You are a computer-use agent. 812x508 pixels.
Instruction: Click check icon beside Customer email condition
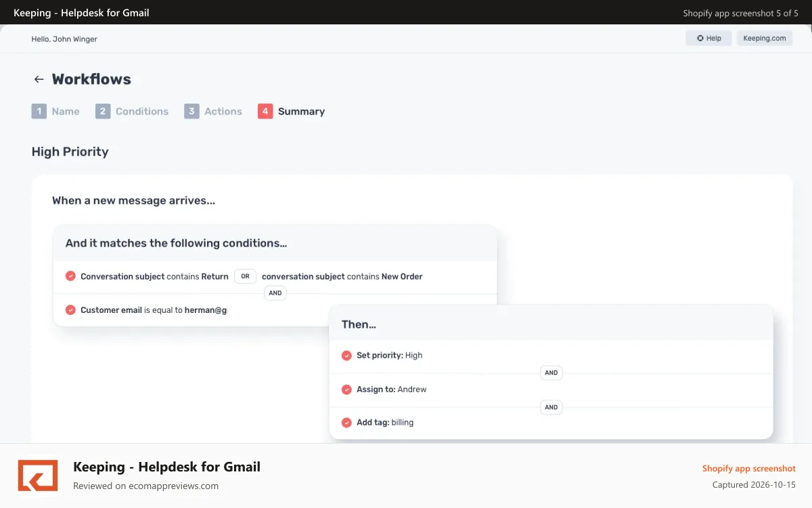click(x=70, y=310)
